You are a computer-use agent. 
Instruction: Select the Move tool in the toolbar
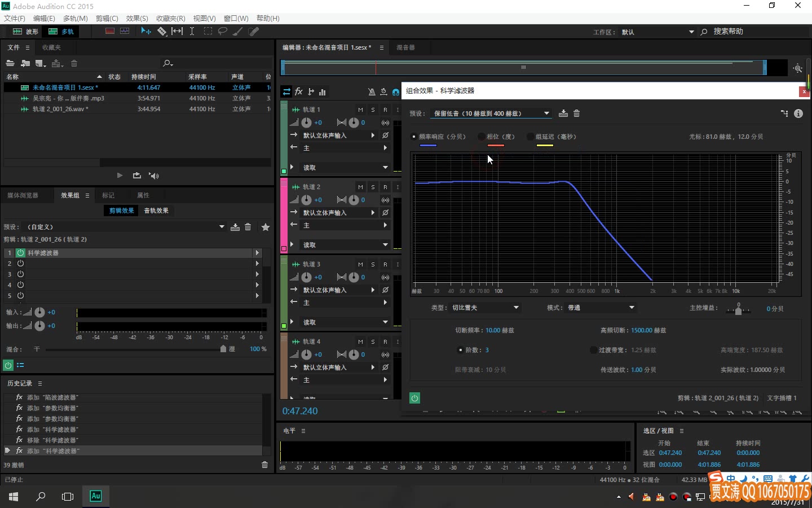(x=146, y=32)
